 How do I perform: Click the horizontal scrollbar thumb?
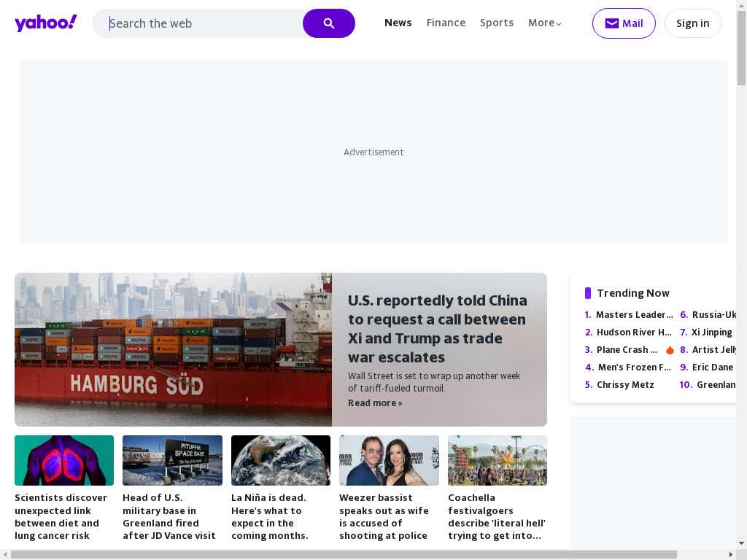(344, 555)
